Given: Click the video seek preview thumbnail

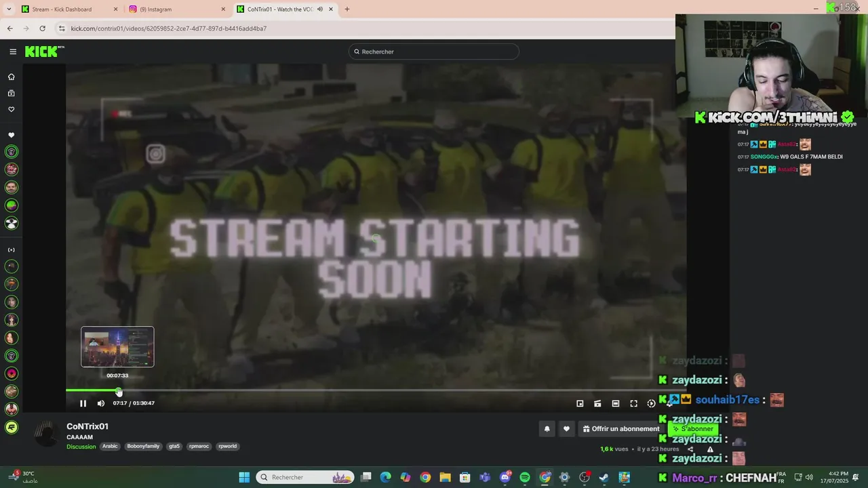Looking at the screenshot, I should (x=117, y=347).
